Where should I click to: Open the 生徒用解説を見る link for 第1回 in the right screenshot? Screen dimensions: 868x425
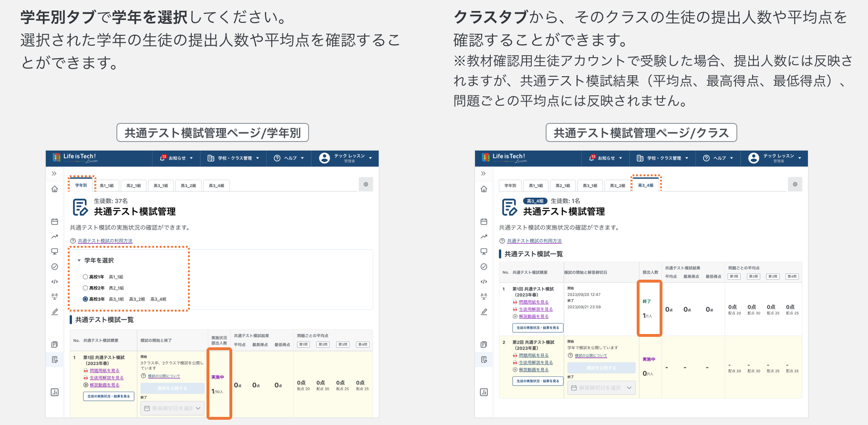point(536,309)
